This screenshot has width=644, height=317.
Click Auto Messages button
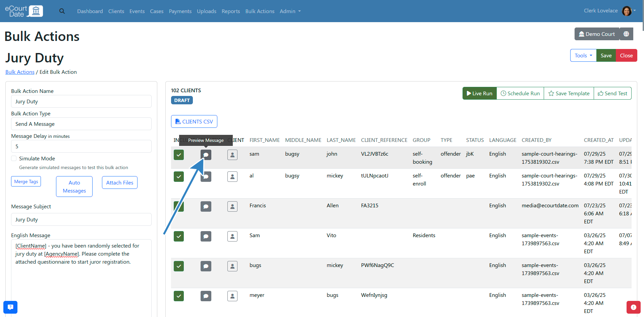(74, 187)
